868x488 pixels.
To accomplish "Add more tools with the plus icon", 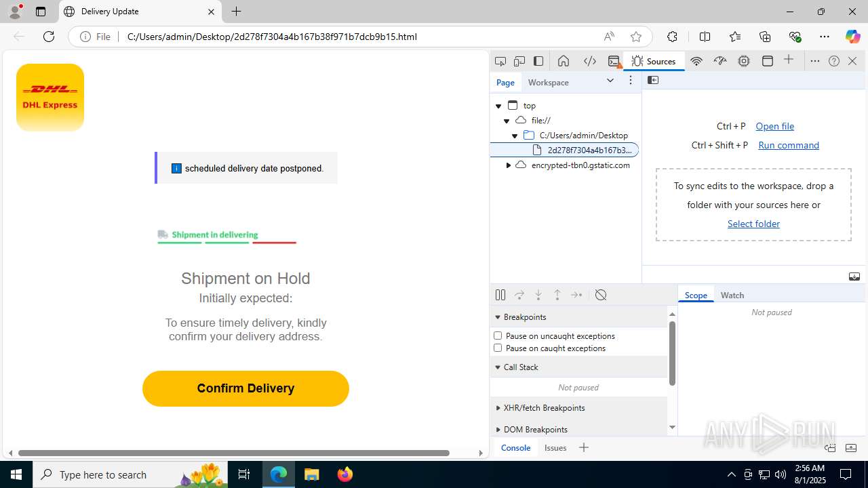I will click(789, 60).
